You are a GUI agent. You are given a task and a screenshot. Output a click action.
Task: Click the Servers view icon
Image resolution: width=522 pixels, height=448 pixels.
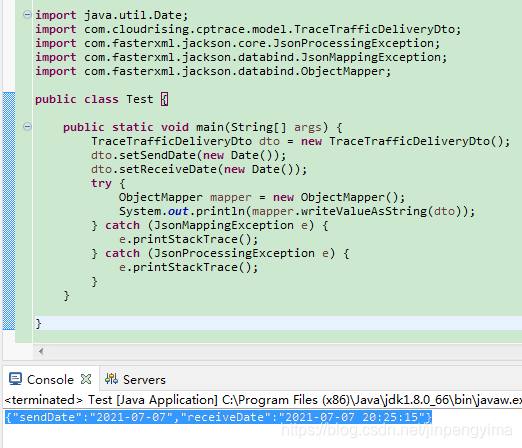click(111, 379)
